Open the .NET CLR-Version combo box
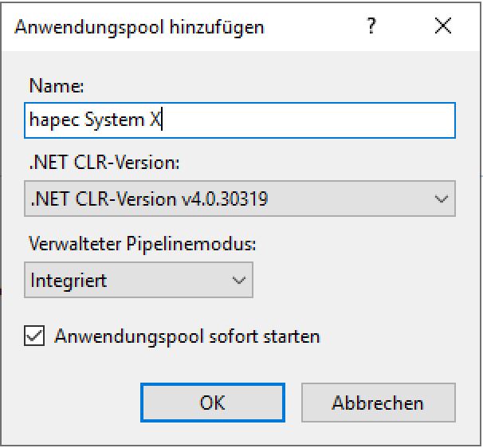The height and width of the screenshot is (448, 483). 239,198
